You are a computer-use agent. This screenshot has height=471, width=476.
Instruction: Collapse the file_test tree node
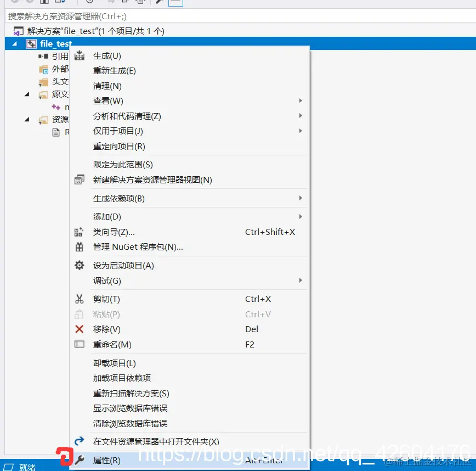click(x=14, y=43)
